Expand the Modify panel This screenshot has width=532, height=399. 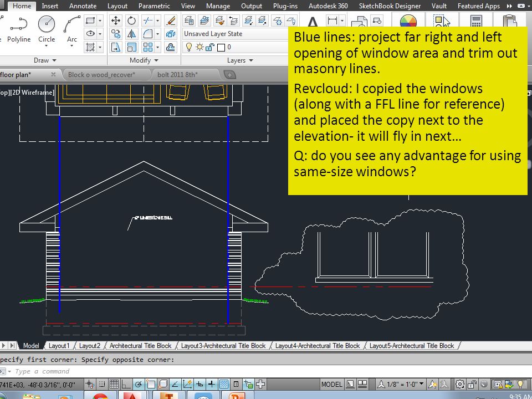144,60
